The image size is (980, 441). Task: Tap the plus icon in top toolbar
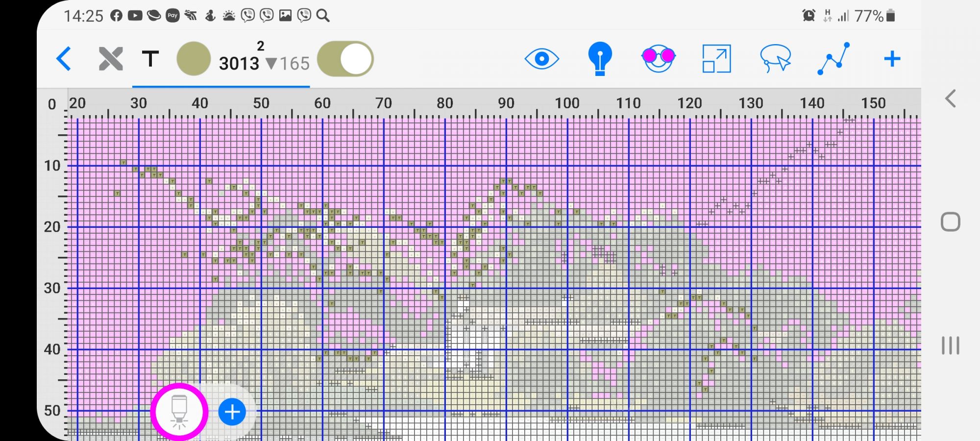point(892,59)
